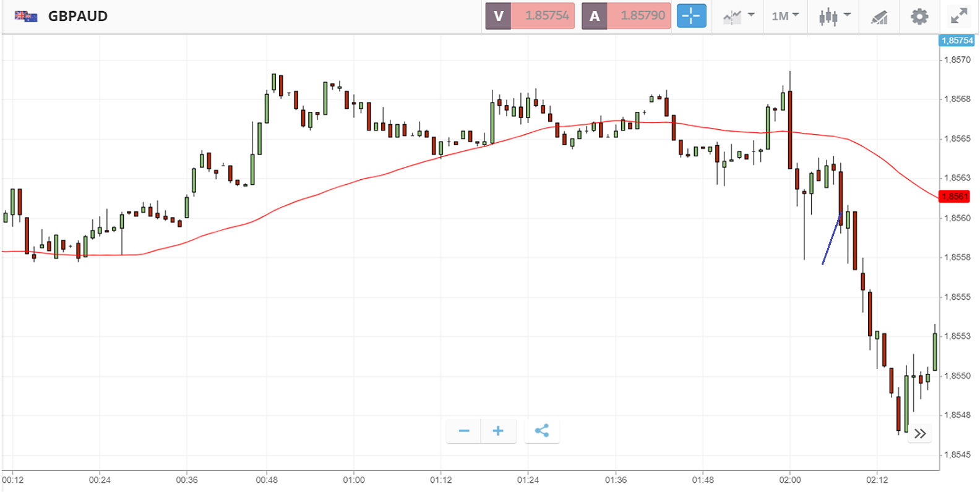Select the blue trend line drawing
The height and width of the screenshot is (492, 980).
tap(831, 240)
